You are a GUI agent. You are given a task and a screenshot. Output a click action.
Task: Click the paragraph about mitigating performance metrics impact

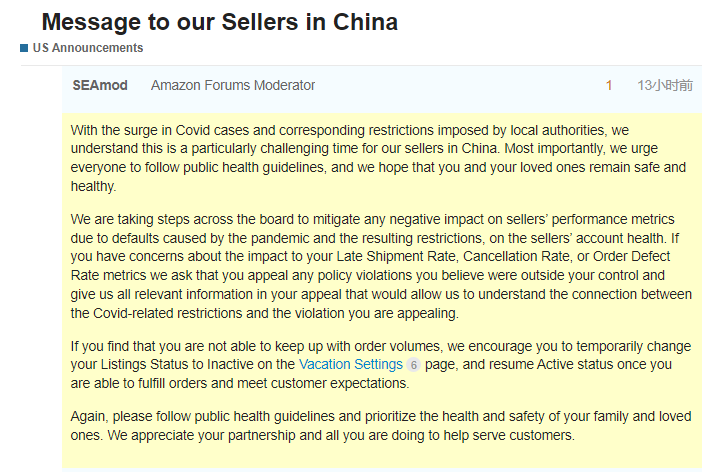pyautogui.click(x=378, y=266)
